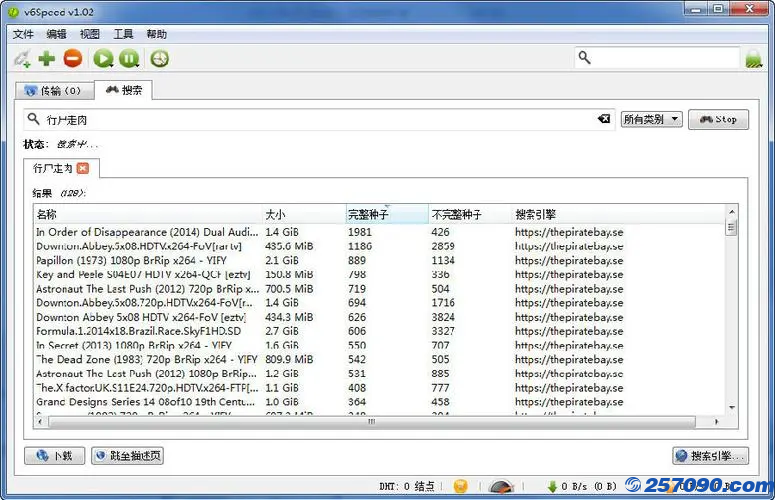This screenshot has width=775, height=500.
Task: Open the 文件 menu
Action: tap(23, 34)
